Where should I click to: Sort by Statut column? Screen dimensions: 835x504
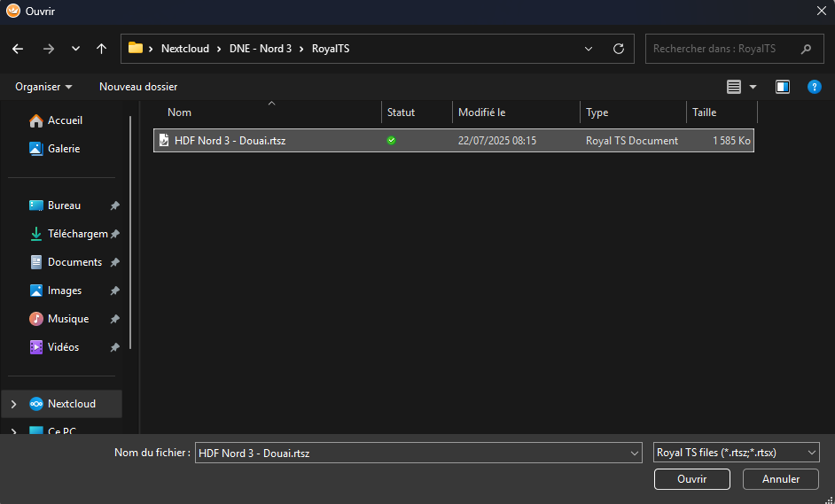tap(417, 112)
